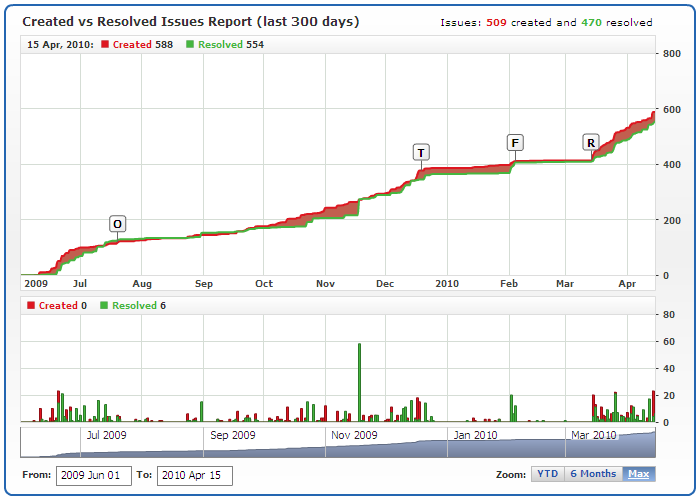Switch zoom to 6 Months
Image resolution: width=700 pixels, height=500 pixels.
(x=593, y=474)
